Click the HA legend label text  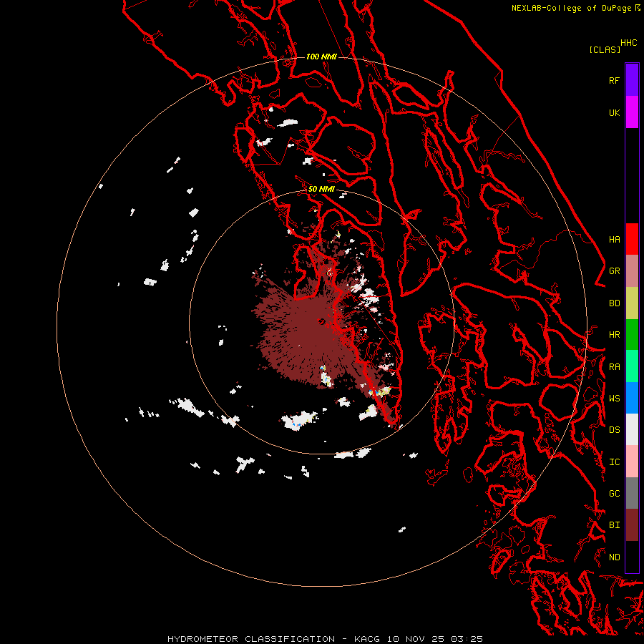coord(615,240)
